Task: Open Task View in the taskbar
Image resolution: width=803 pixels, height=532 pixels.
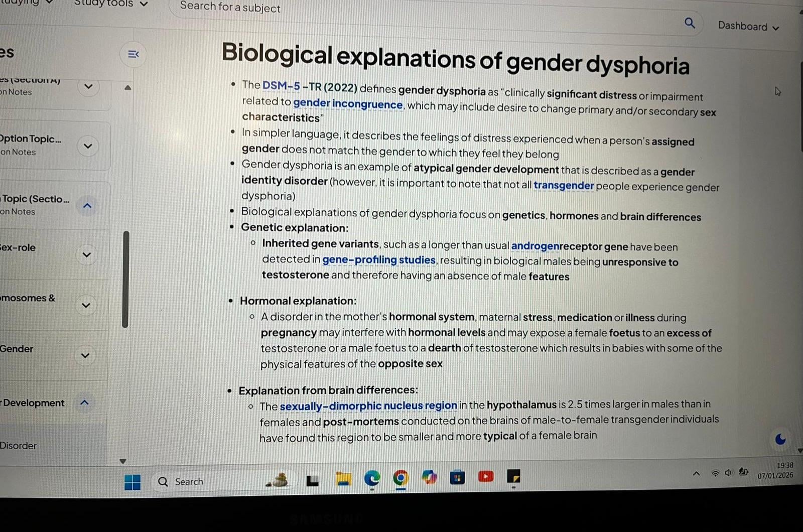Action: point(313,481)
